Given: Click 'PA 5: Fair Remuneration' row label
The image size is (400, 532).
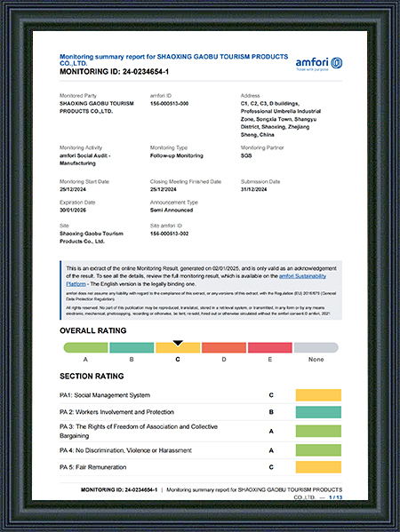Looking at the screenshot, I should pos(93,467).
